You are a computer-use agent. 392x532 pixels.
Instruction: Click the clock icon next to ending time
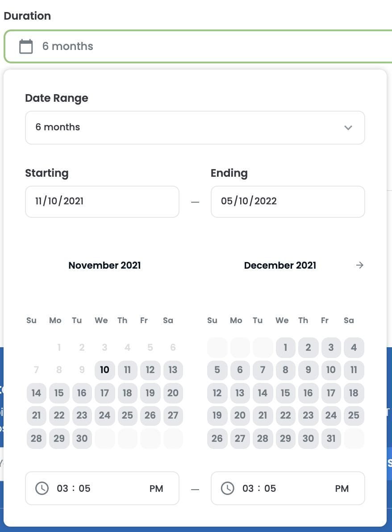point(227,488)
